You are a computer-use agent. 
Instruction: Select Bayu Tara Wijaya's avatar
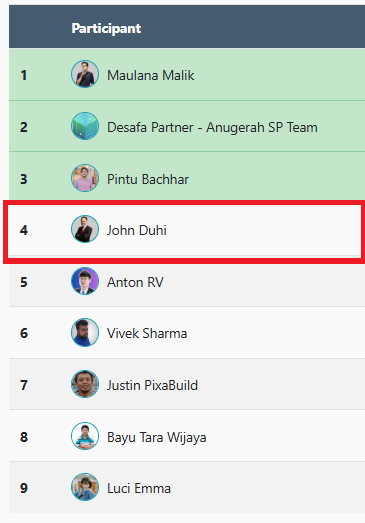click(x=85, y=436)
